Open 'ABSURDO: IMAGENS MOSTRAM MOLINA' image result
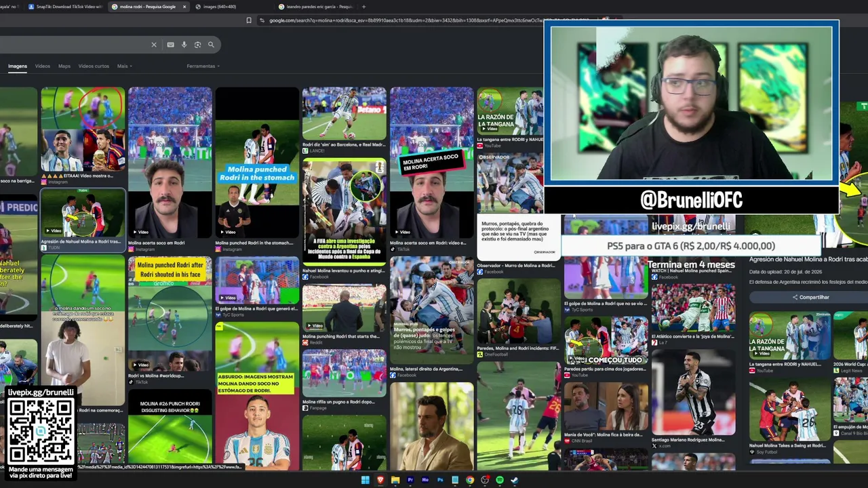 257,396
